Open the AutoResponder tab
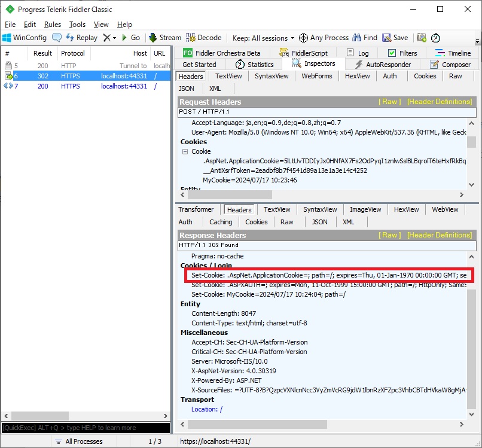The height and width of the screenshot is (448, 482). tap(383, 65)
